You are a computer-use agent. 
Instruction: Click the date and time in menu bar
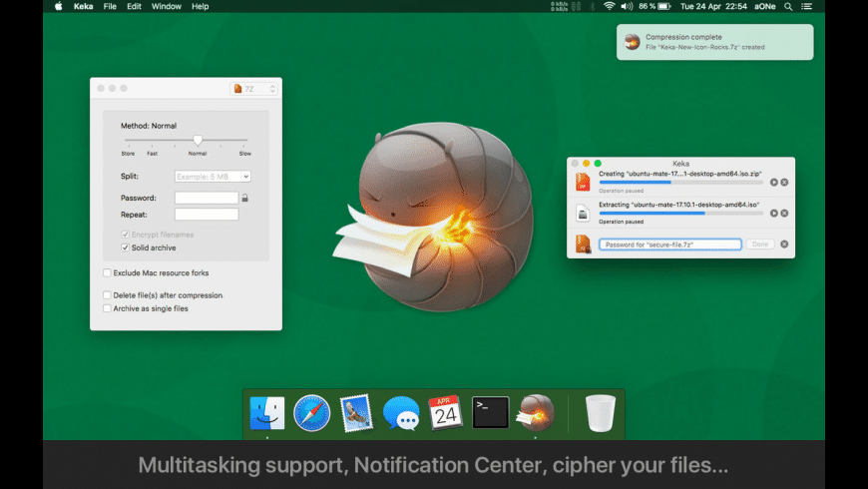coord(713,7)
